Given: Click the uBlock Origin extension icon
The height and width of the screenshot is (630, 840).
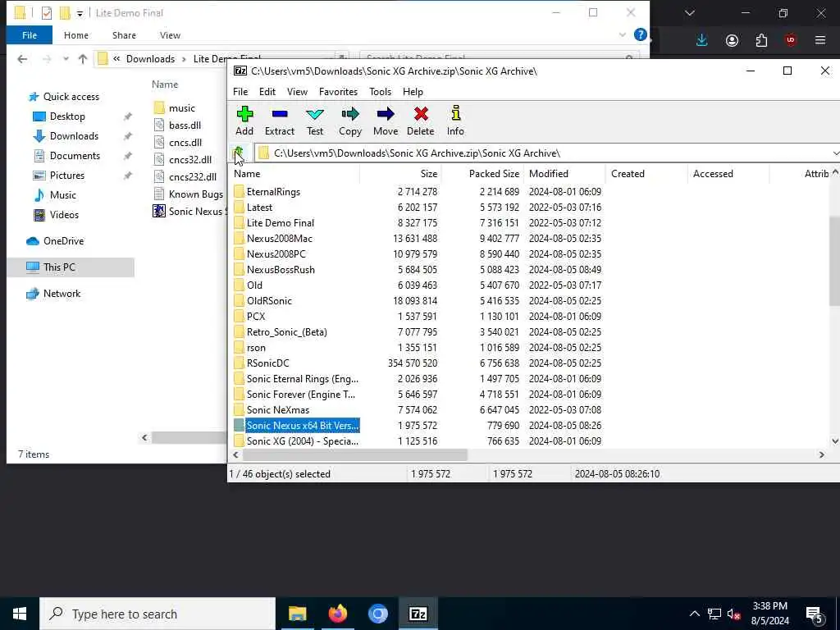Looking at the screenshot, I should pyautogui.click(x=791, y=40).
